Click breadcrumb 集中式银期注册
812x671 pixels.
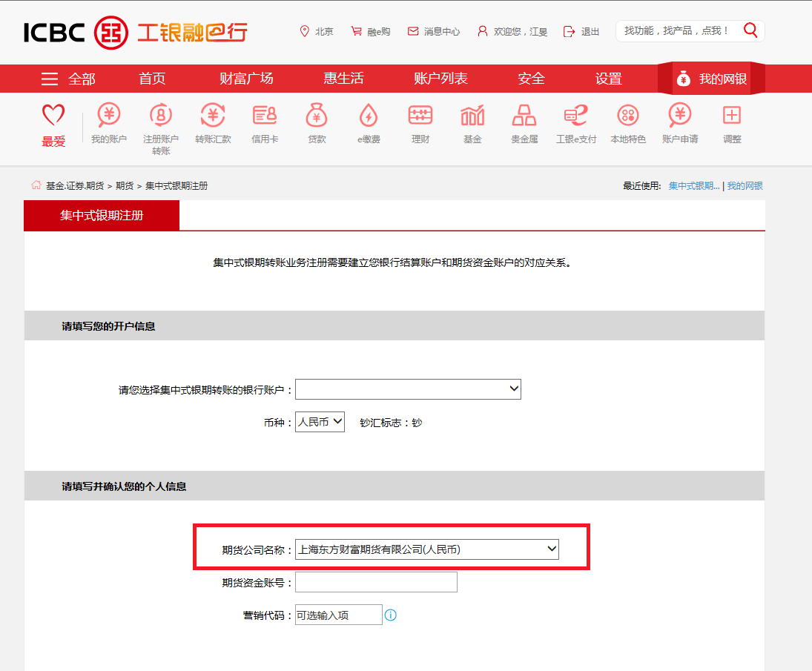click(x=176, y=186)
